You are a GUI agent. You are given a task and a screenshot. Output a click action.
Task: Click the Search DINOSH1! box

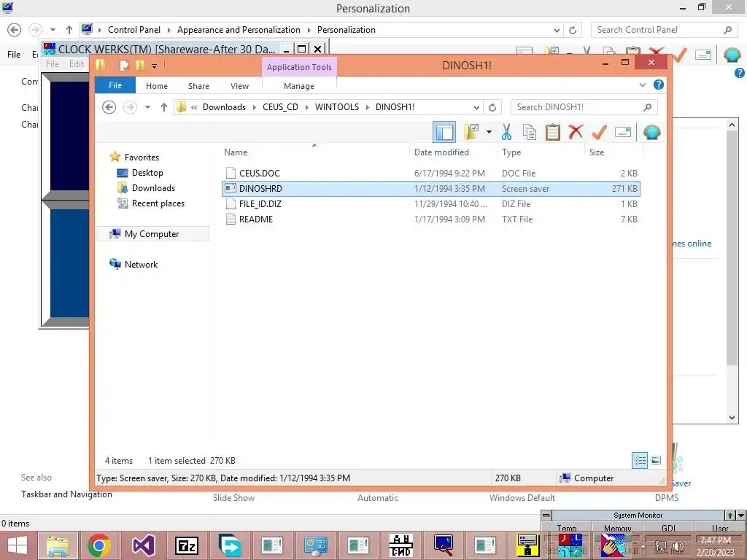click(584, 107)
